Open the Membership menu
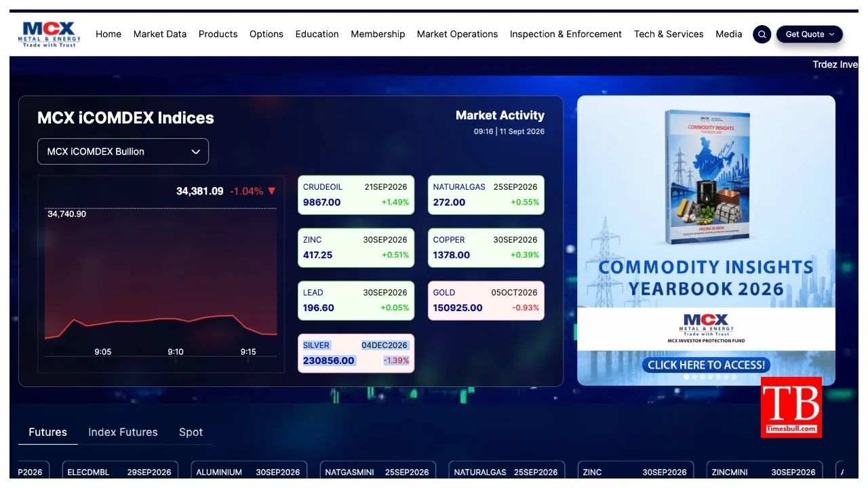The height and width of the screenshot is (488, 868). pos(378,34)
